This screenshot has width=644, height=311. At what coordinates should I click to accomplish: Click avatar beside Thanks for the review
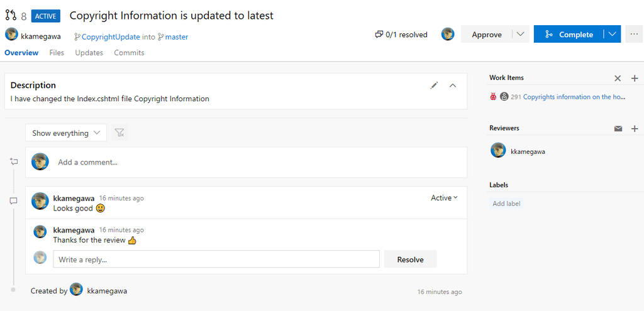40,231
